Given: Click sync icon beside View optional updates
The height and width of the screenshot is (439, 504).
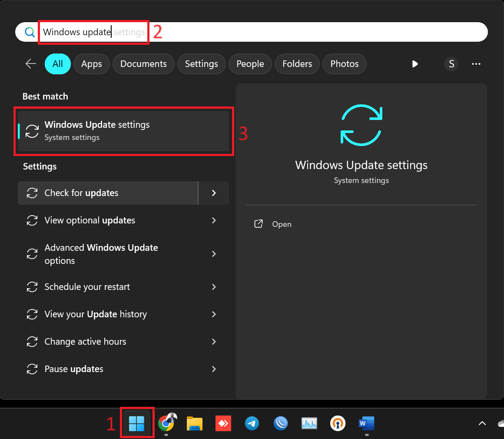Looking at the screenshot, I should tap(32, 220).
